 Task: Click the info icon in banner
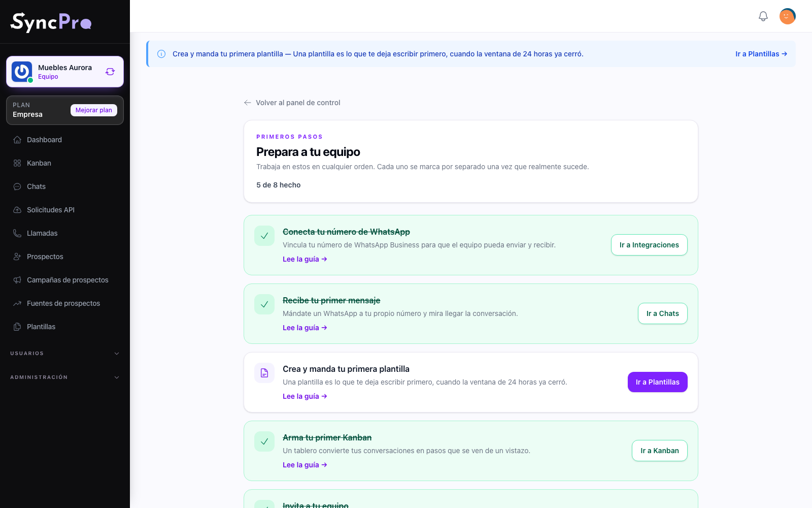pyautogui.click(x=161, y=54)
